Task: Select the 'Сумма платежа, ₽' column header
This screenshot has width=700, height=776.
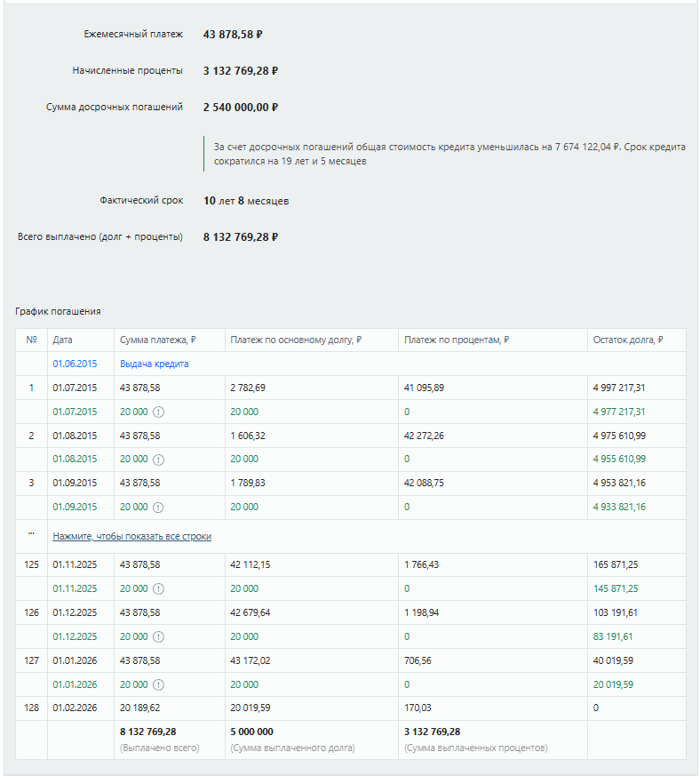Action: pos(158,340)
